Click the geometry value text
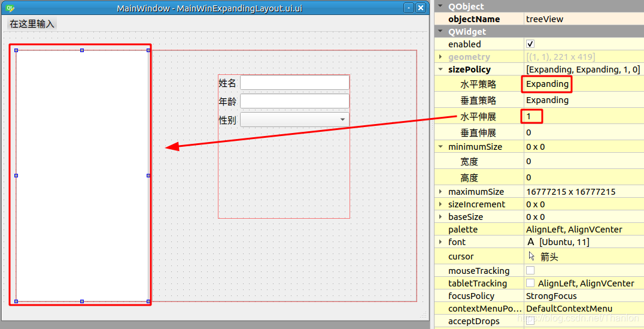 click(560, 57)
